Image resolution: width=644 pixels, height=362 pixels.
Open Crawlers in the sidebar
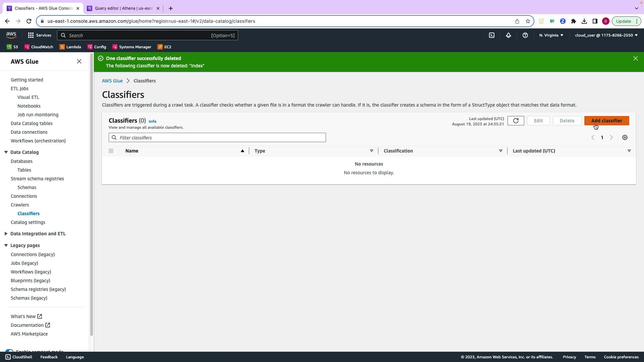20,205
